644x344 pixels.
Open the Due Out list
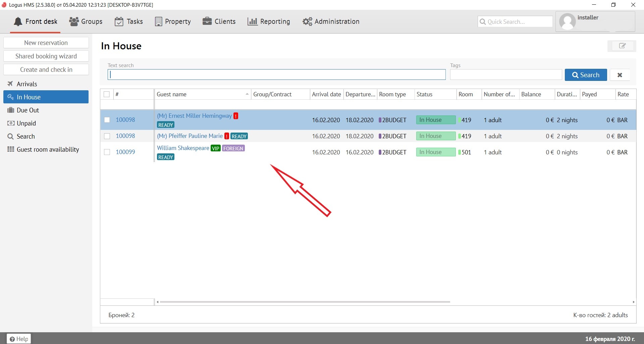click(x=28, y=110)
